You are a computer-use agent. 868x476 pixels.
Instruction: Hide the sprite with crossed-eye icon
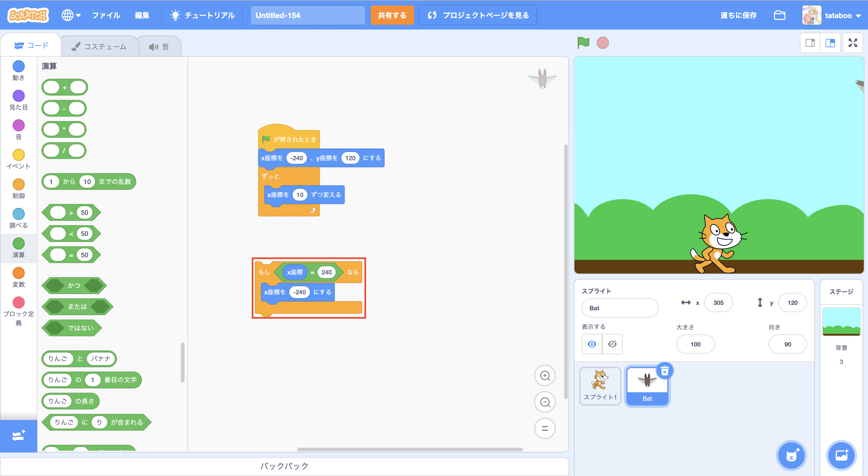pos(612,344)
